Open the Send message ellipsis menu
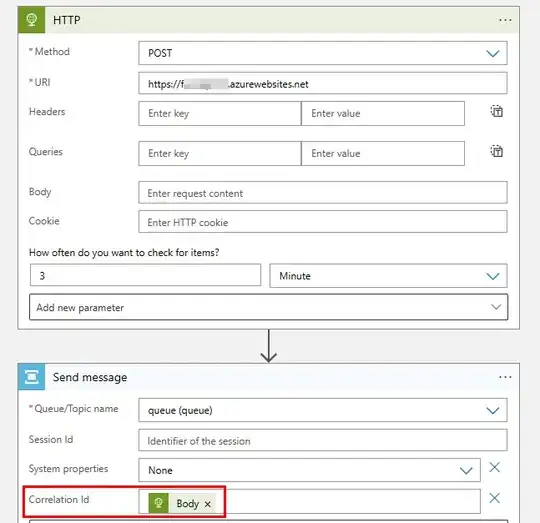 505,377
